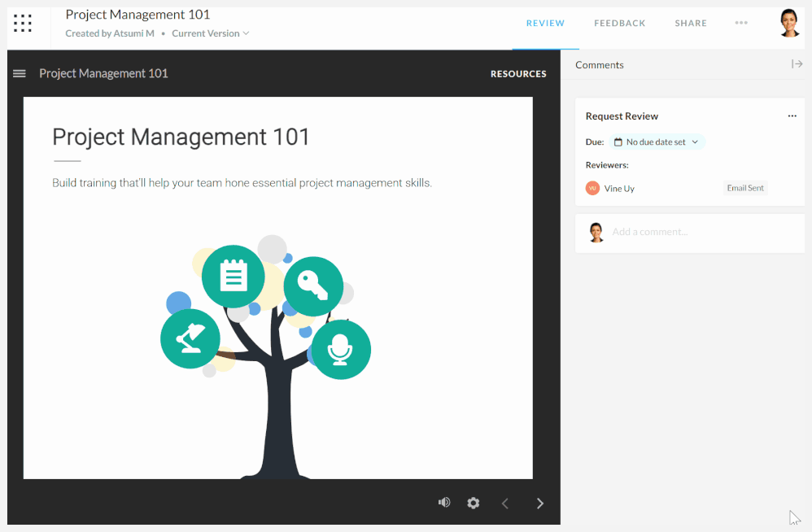812x532 pixels.
Task: Click the microphone circle icon
Action: [x=341, y=349]
